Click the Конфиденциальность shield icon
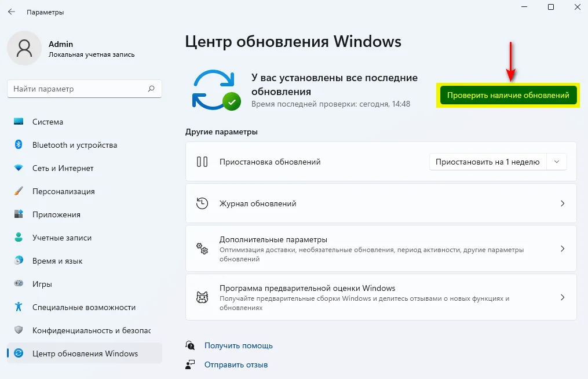Viewport: 588px width, 379px height. tap(19, 330)
